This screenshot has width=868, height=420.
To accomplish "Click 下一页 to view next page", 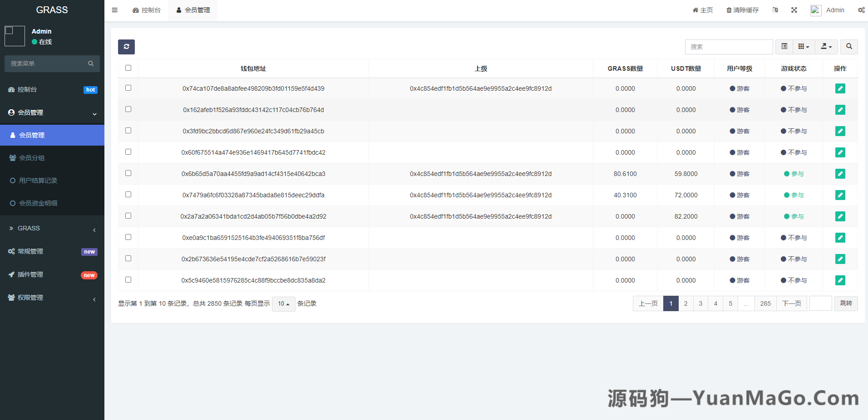I will tap(792, 303).
